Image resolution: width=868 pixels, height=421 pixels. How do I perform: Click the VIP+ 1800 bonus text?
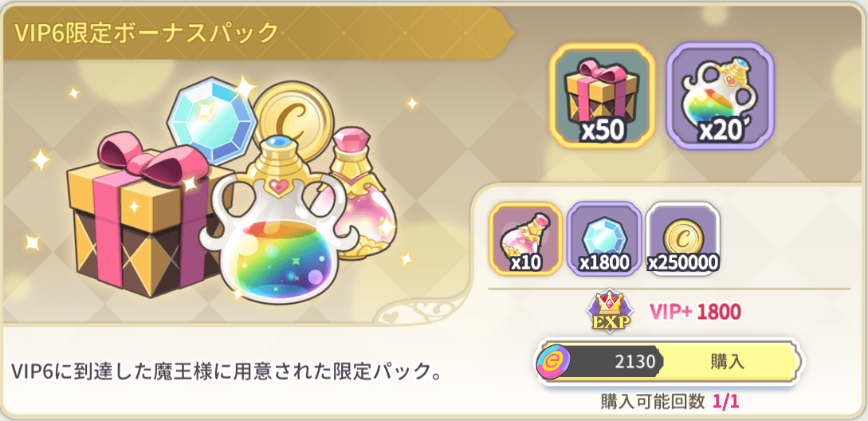coord(695,313)
